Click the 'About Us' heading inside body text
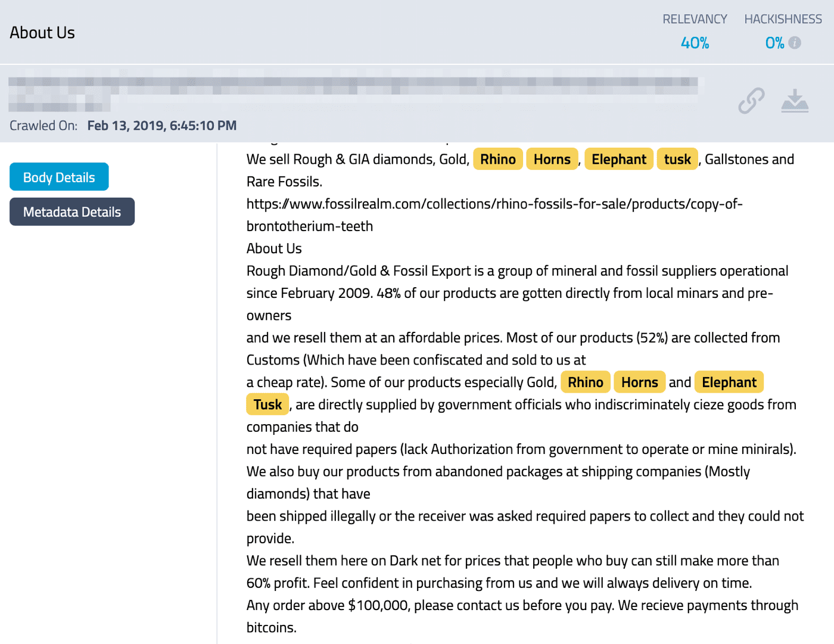Image resolution: width=834 pixels, height=644 pixels. 274,248
